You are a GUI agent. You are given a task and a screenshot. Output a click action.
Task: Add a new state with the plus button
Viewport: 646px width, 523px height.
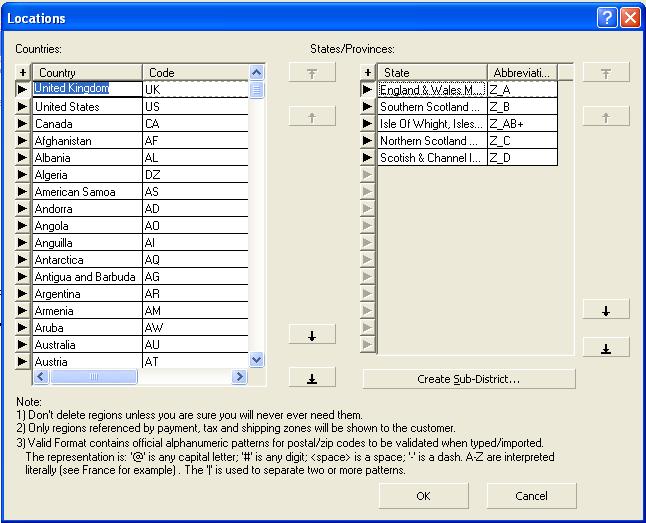367,73
